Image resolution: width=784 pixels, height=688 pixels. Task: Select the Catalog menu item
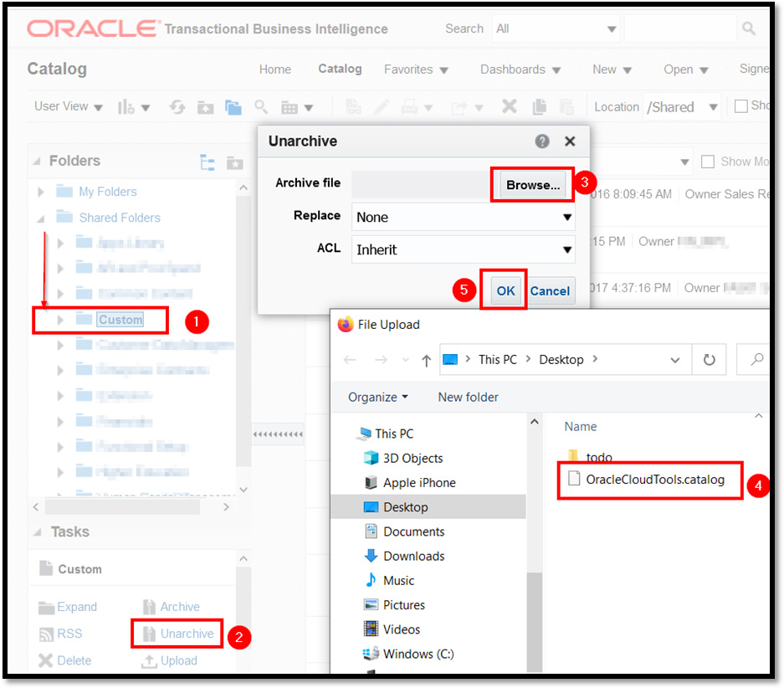pyautogui.click(x=340, y=69)
